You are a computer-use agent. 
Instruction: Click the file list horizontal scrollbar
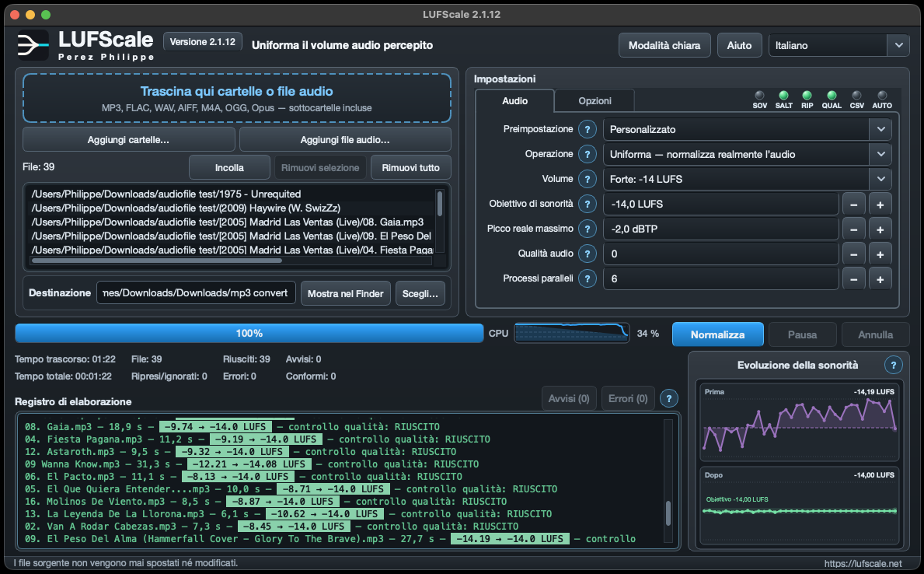(157, 260)
